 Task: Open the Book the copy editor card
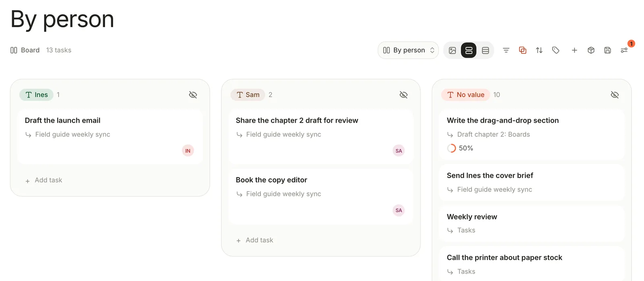pos(321,197)
